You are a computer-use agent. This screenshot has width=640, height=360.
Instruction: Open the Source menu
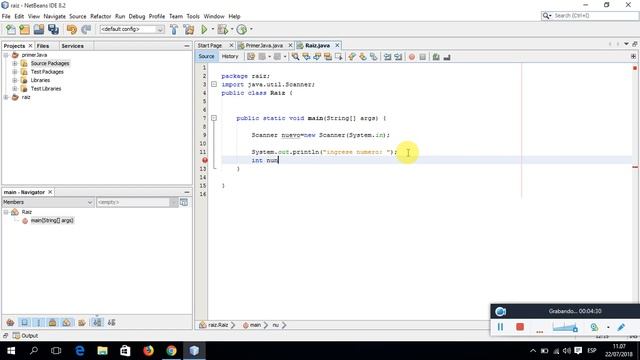point(78,16)
